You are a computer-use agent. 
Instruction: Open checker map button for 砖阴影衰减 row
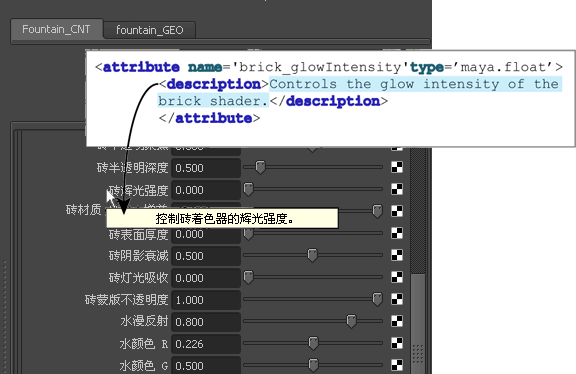click(397, 255)
